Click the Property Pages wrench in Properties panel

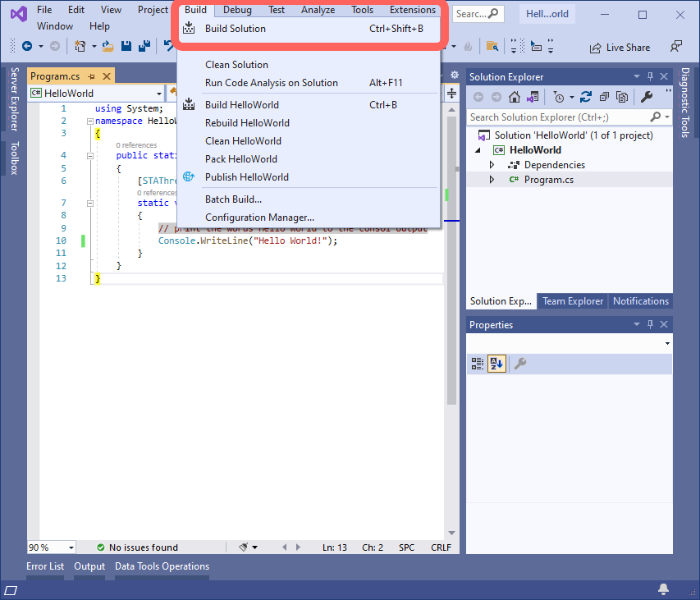click(x=520, y=364)
